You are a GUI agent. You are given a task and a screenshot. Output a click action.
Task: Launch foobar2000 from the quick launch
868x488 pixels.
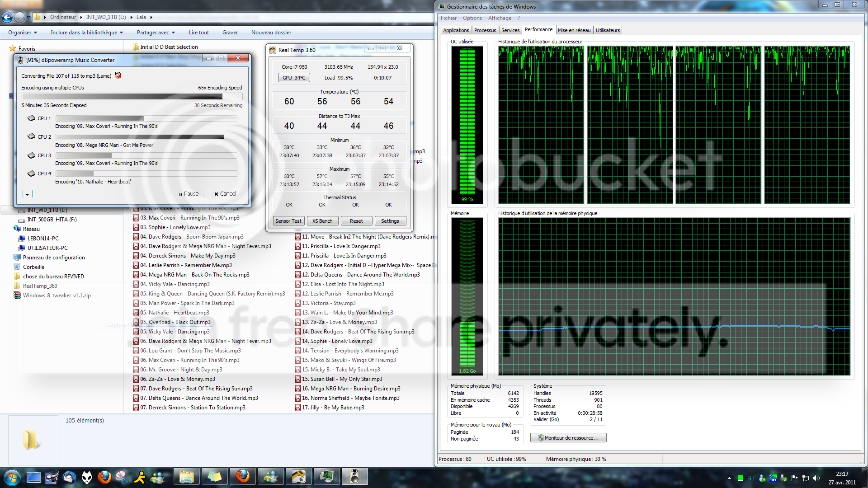[x=87, y=477]
